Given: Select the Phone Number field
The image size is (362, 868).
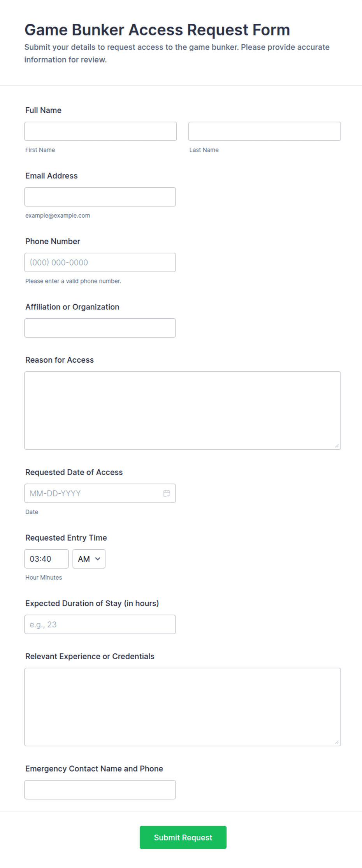Looking at the screenshot, I should pyautogui.click(x=100, y=262).
